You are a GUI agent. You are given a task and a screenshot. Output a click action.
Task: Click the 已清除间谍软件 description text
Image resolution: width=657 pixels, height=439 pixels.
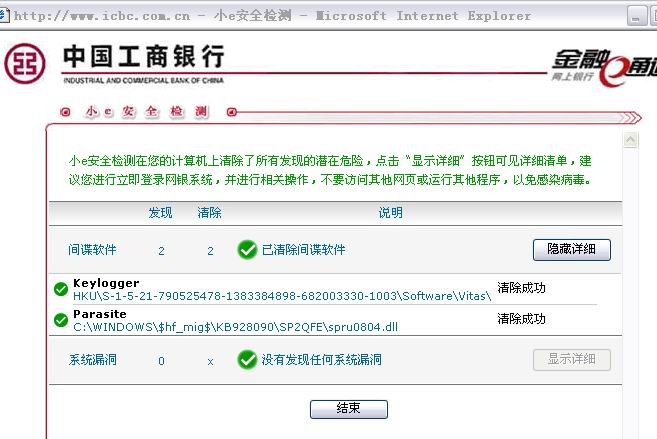coord(303,250)
